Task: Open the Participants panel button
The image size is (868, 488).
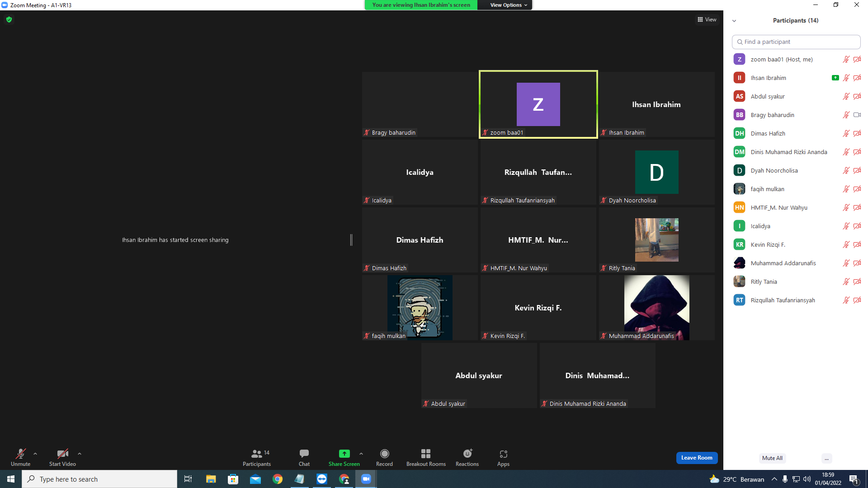Action: point(256,457)
